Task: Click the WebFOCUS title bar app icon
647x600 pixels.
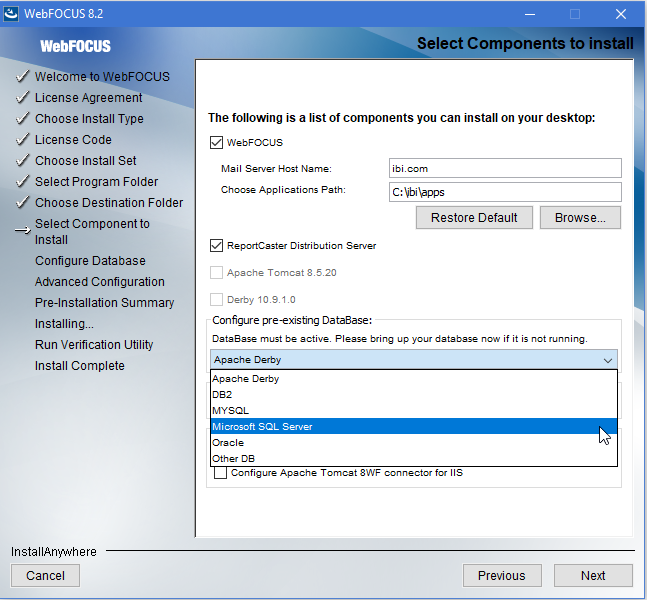Action: click(11, 14)
